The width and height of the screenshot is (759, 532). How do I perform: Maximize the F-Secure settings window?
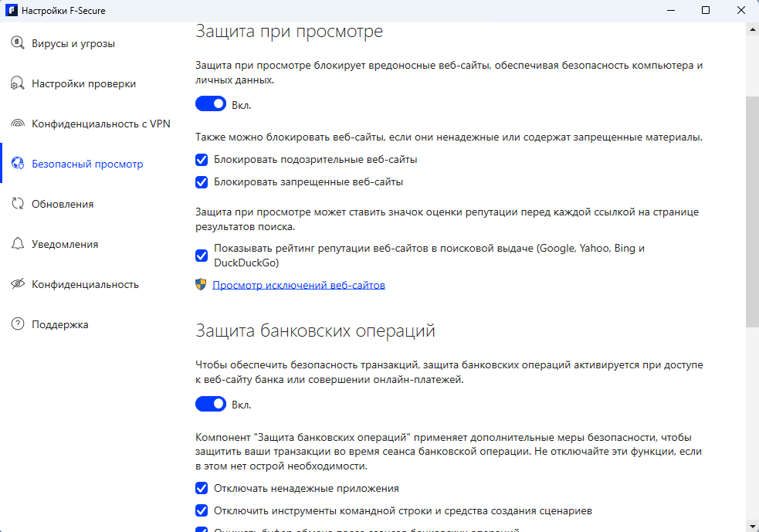[x=706, y=10]
